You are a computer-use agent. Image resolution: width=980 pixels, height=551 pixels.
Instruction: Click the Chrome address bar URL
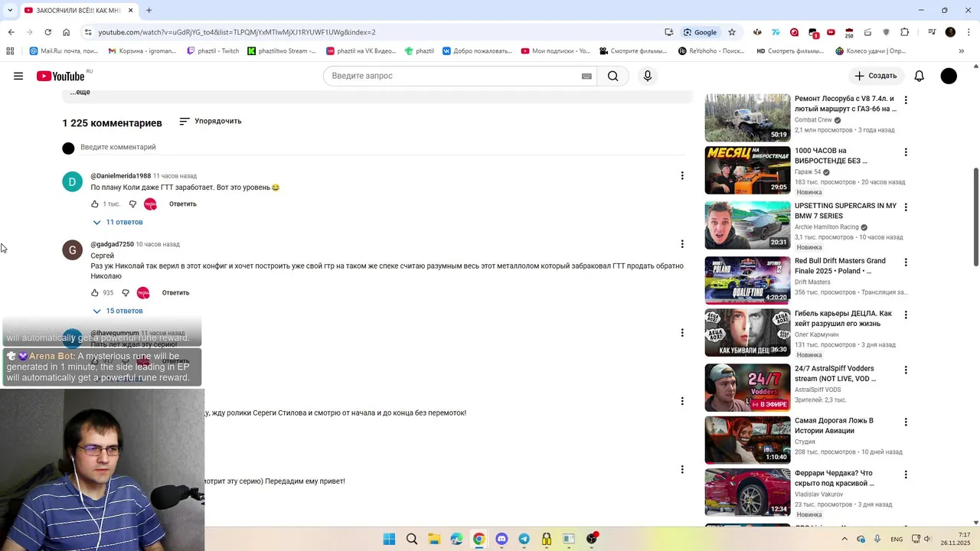(x=237, y=32)
